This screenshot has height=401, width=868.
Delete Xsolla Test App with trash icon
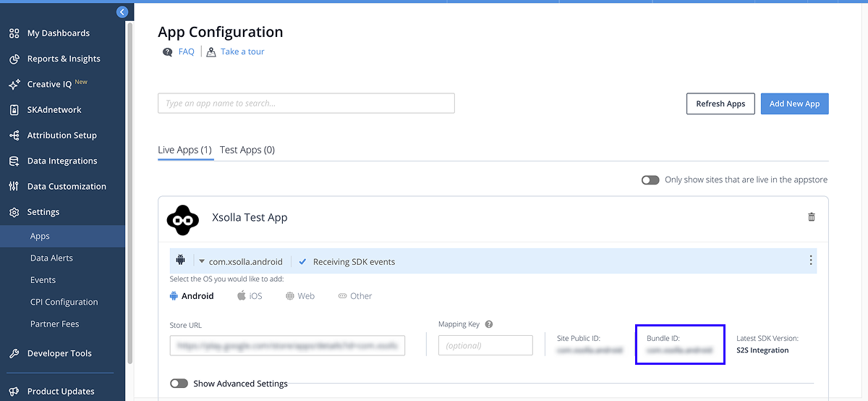click(x=811, y=217)
